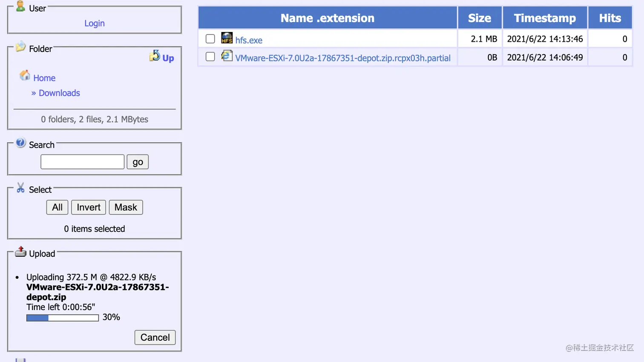Click '0 folders, 2 files, 2.1 MBytes' text
The image size is (644, 362).
[x=95, y=119]
